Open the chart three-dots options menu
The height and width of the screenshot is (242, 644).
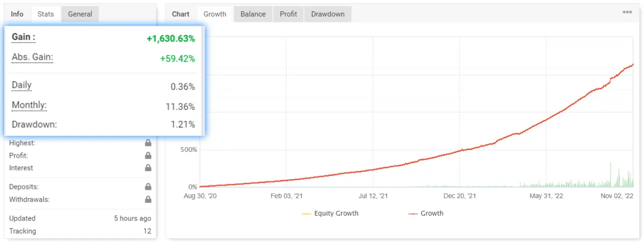[627, 12]
